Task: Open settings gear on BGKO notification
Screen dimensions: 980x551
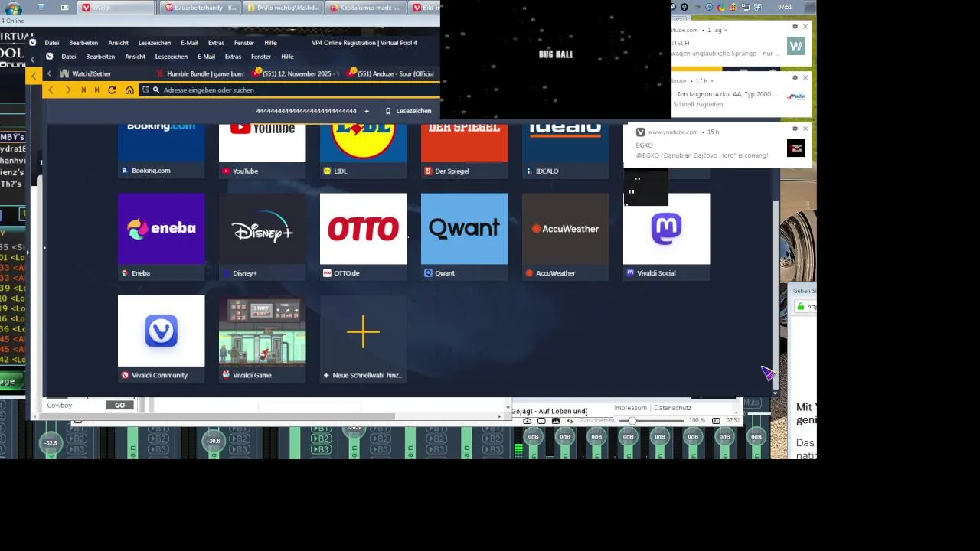Action: [x=795, y=129]
